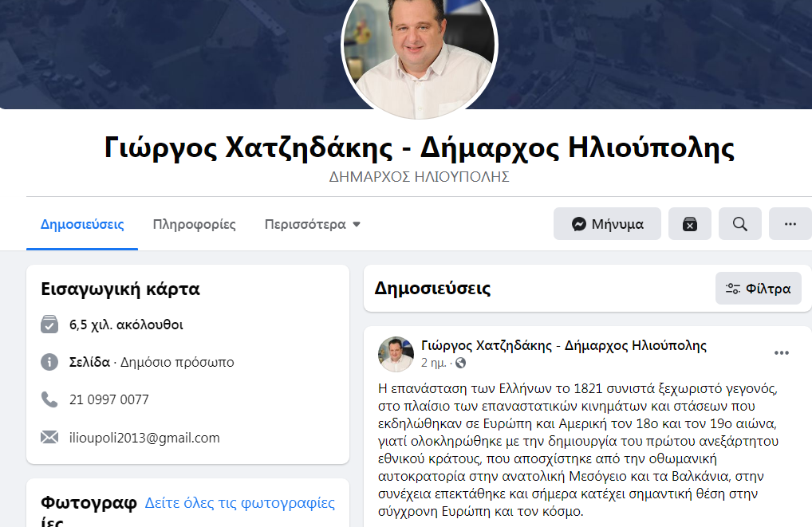The width and height of the screenshot is (812, 527).
Task: Click the info icon beside Σελίδα
Action: point(49,361)
